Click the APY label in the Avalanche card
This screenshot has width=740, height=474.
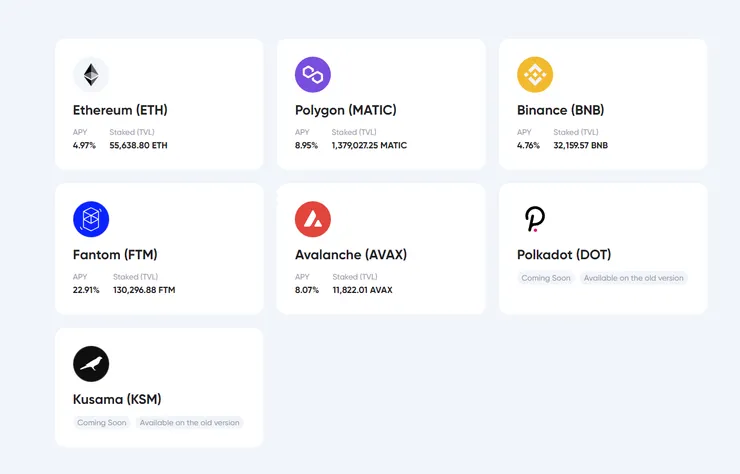[302, 277]
